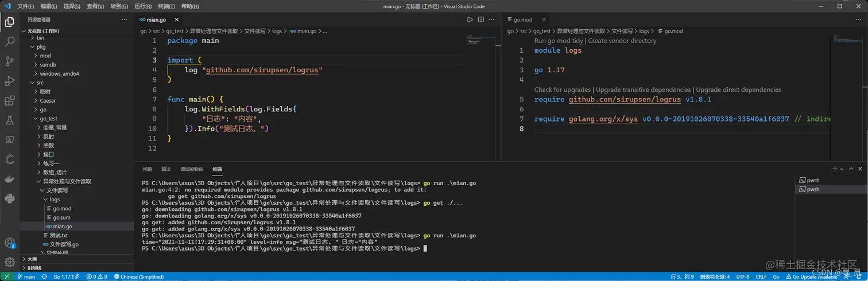
Task: Switch to the 输出 output tab
Action: point(166,169)
